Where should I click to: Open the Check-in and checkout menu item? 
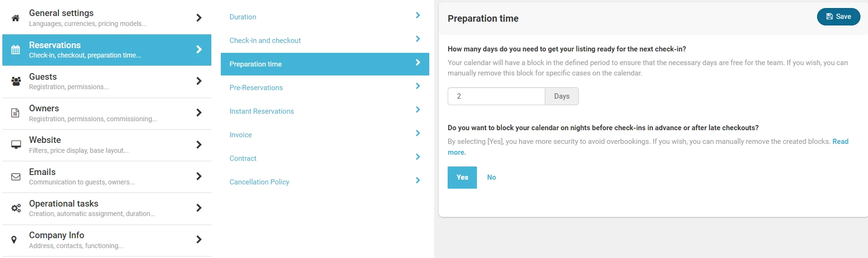pyautogui.click(x=265, y=41)
